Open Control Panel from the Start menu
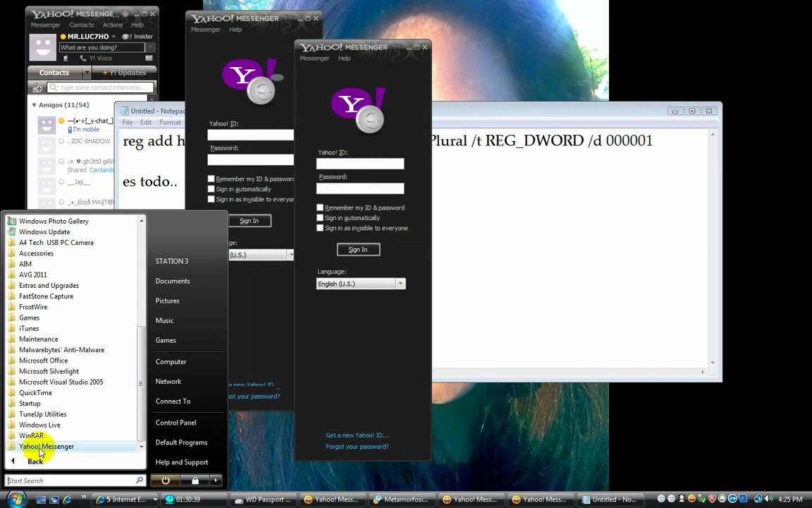Screen dimensions: 812x508 (x=176, y=423)
